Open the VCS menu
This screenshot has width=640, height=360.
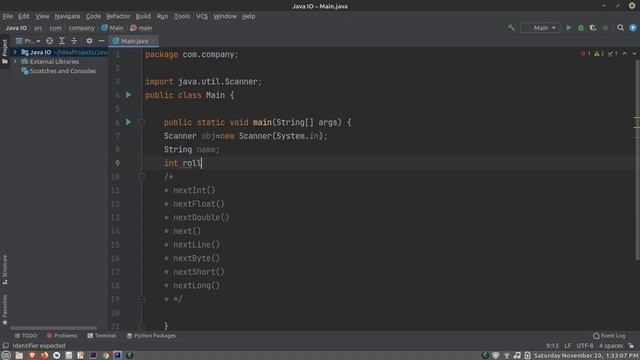coord(202,16)
